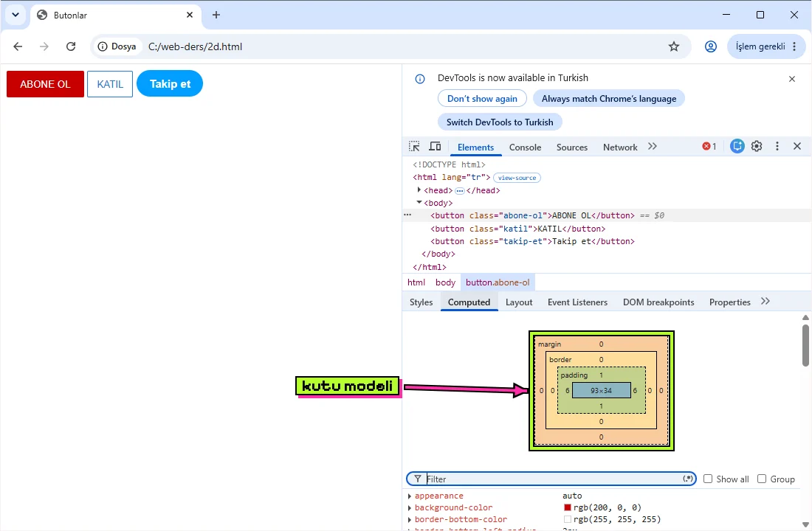Switch to the Network tab
The height and width of the screenshot is (531, 812).
click(620, 147)
